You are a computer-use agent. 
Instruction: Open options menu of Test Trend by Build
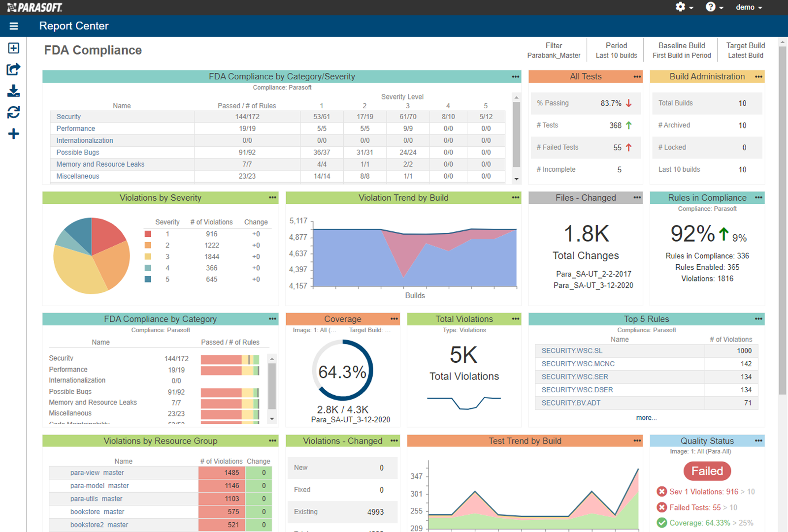(637, 440)
